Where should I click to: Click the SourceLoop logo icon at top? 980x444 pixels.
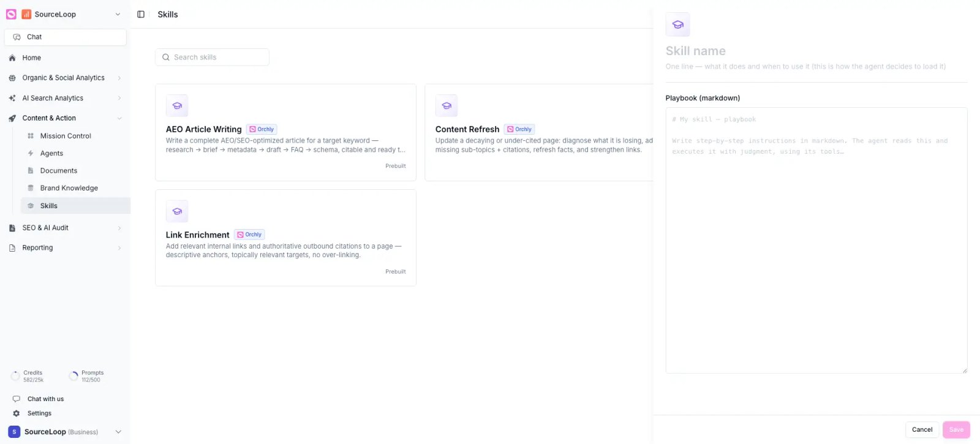26,14
